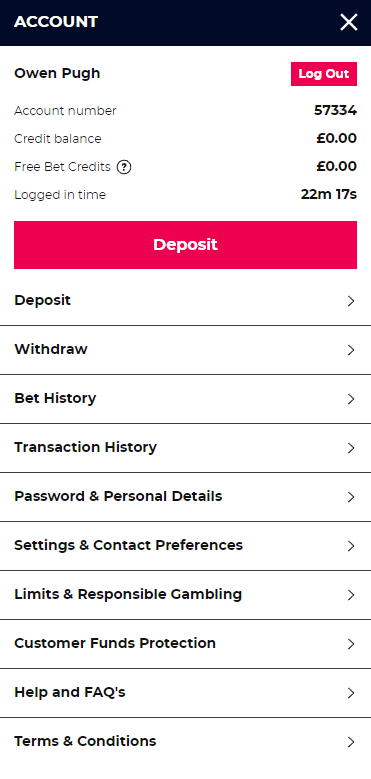The height and width of the screenshot is (779, 371).
Task: Select the account number 57334
Action: point(335,110)
